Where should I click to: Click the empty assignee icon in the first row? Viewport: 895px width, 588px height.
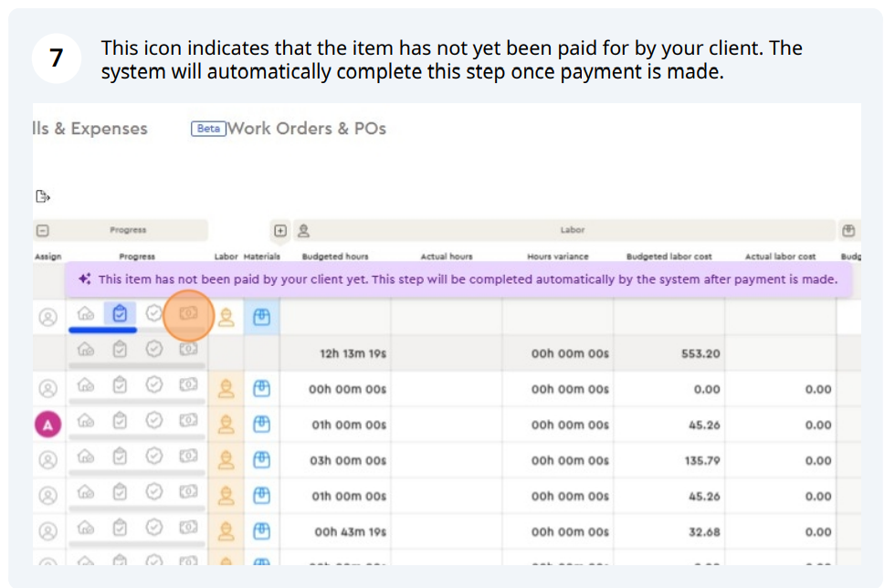click(x=47, y=317)
